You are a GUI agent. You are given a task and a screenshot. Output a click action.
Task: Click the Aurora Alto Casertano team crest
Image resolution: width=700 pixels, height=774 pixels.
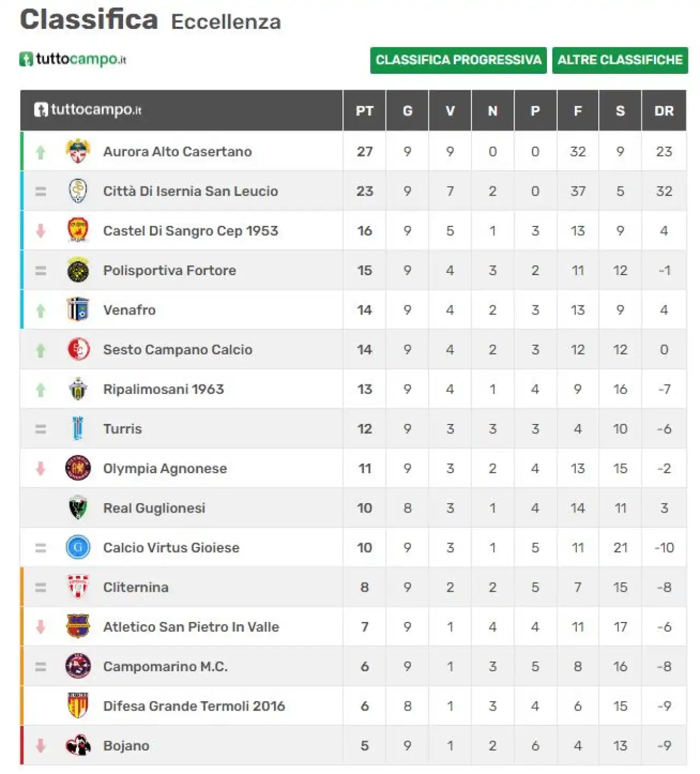click(x=78, y=151)
